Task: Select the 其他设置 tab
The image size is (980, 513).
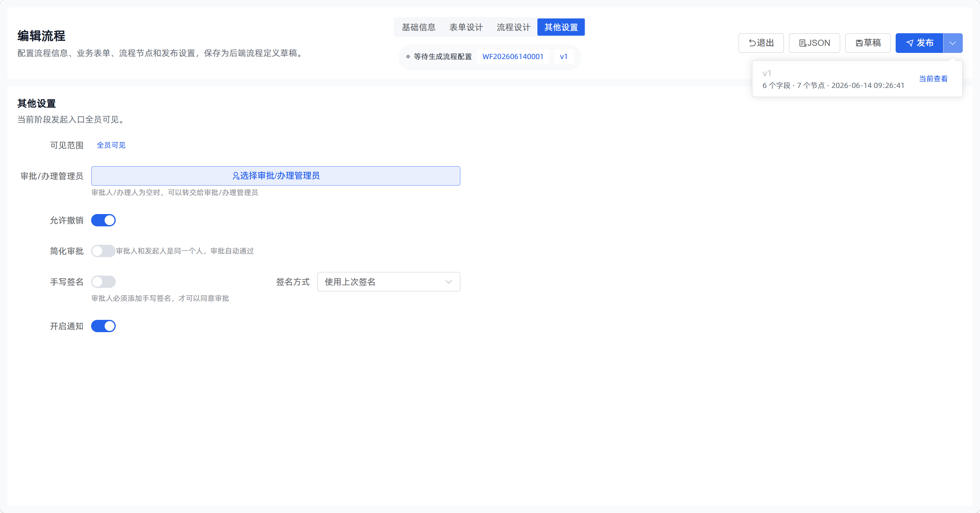Action: (x=561, y=27)
